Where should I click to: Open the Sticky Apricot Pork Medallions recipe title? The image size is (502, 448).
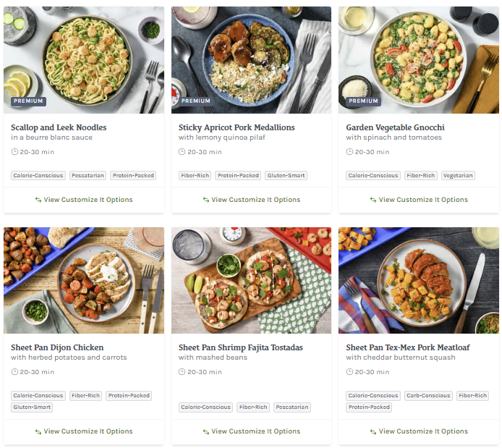237,127
